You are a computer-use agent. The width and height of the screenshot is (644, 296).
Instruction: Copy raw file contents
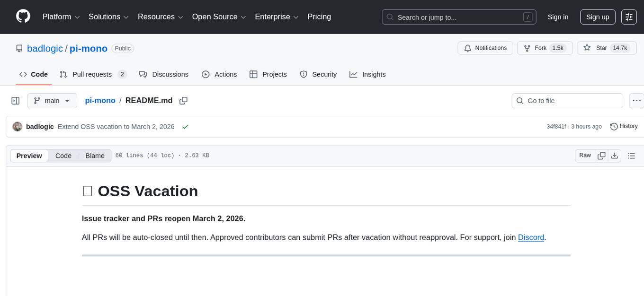tap(601, 156)
